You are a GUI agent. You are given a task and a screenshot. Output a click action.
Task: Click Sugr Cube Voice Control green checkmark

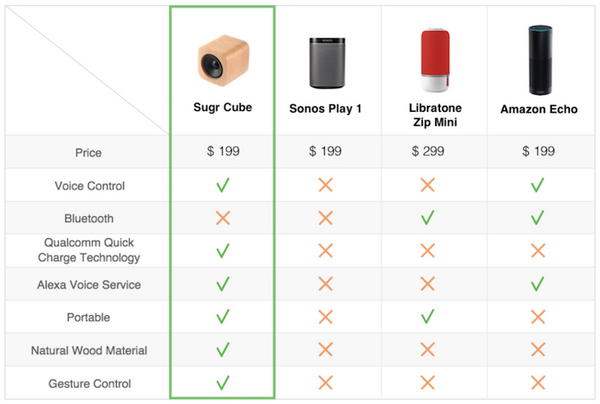point(223,185)
